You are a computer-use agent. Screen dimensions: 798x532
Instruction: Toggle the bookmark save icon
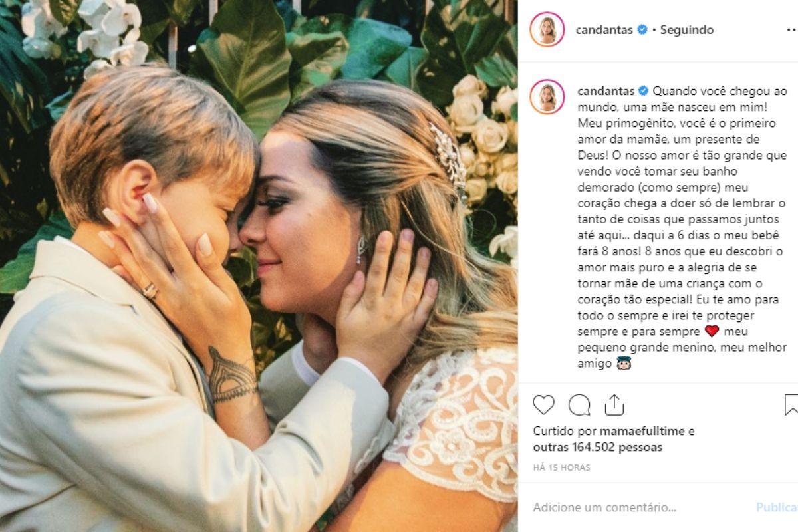791,404
